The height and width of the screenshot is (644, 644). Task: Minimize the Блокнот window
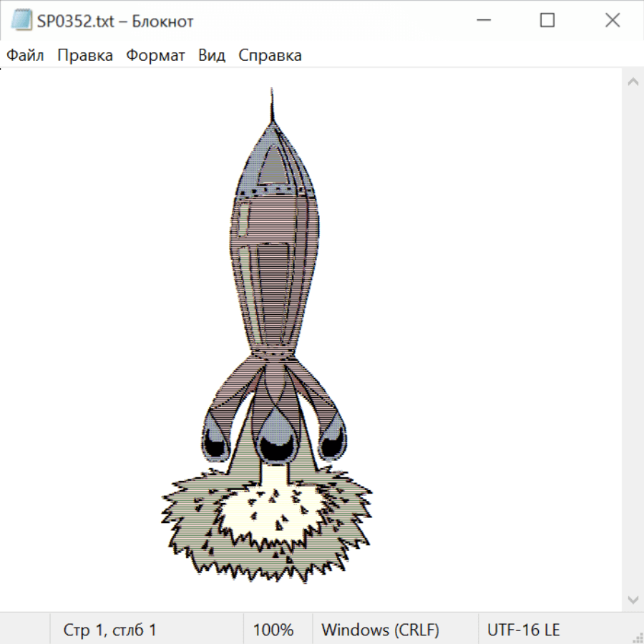[x=483, y=21]
